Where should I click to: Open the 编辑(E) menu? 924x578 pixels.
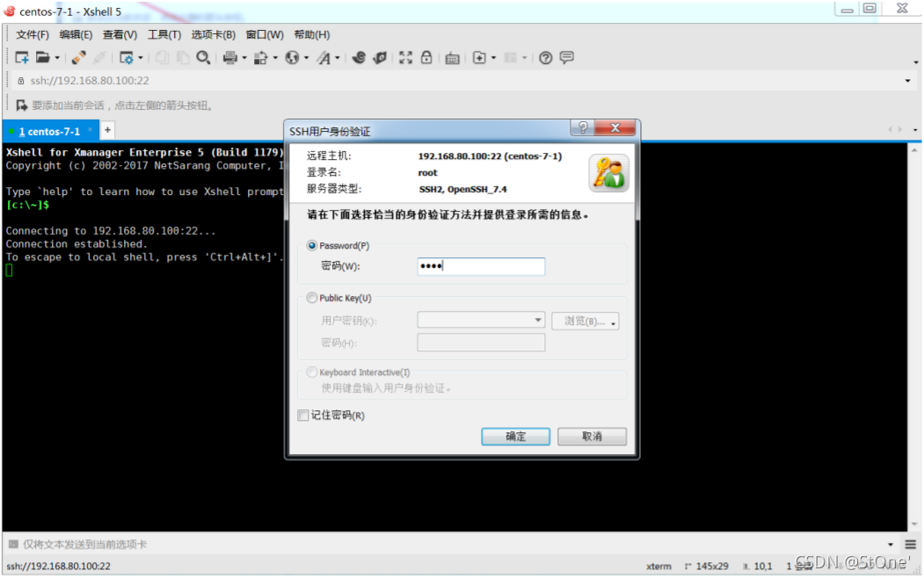[76, 35]
